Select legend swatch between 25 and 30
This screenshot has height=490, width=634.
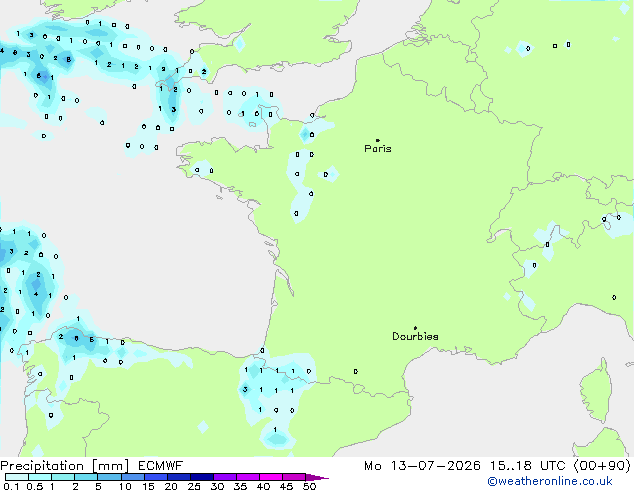click(x=201, y=477)
